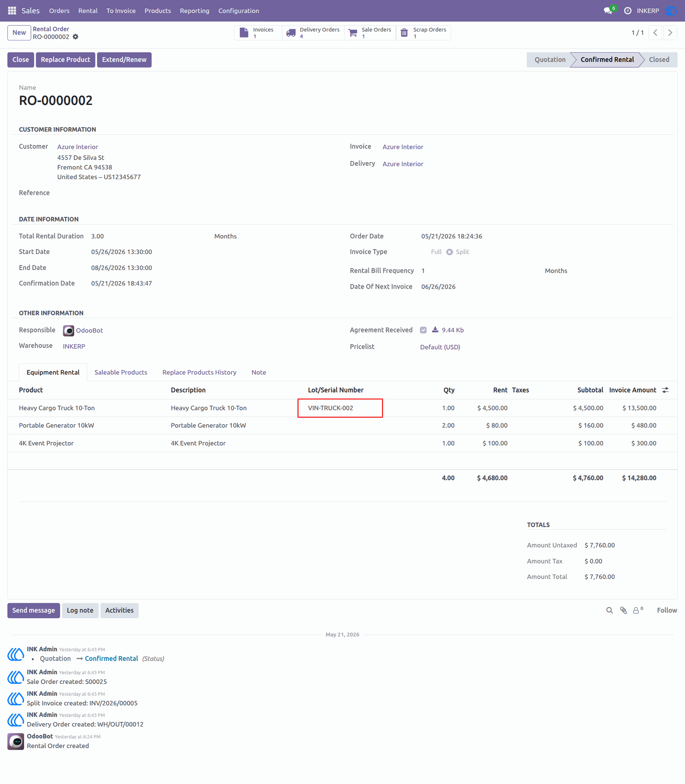The image size is (685, 784).
Task: Open Invoices smart button
Action: (x=258, y=33)
